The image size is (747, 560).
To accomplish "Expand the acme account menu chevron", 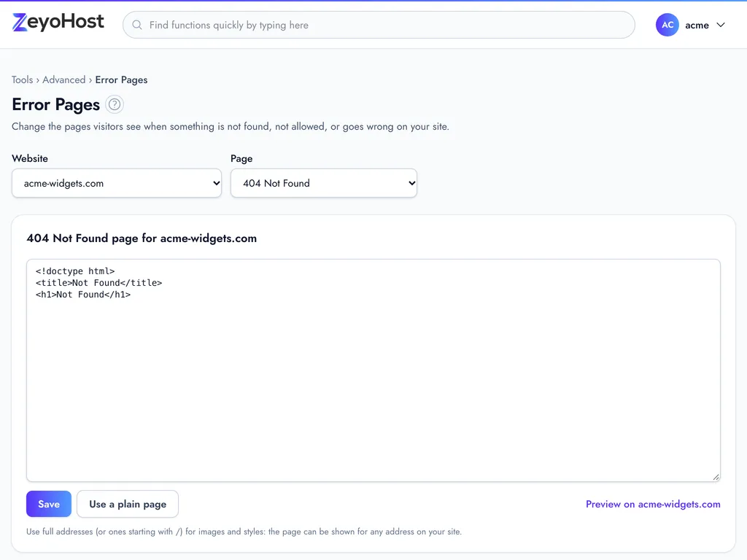I will click(x=721, y=25).
